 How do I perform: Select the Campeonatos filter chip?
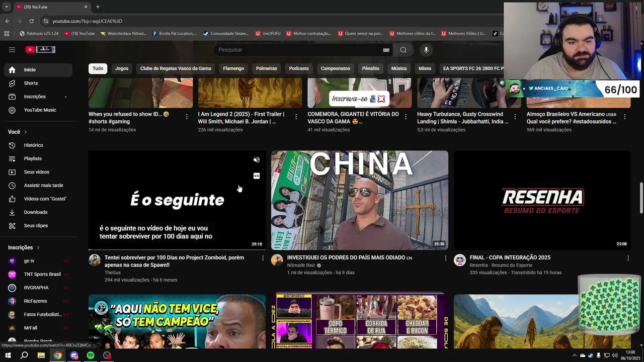click(336, 68)
